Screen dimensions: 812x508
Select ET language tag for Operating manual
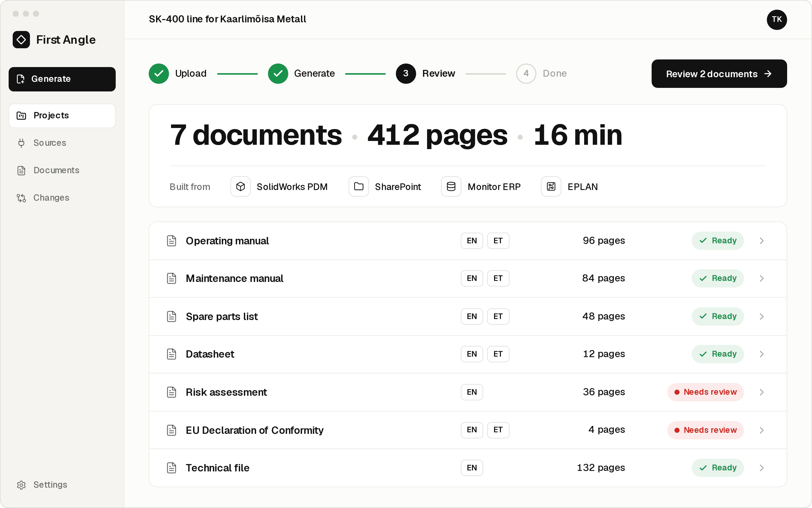tap(498, 241)
